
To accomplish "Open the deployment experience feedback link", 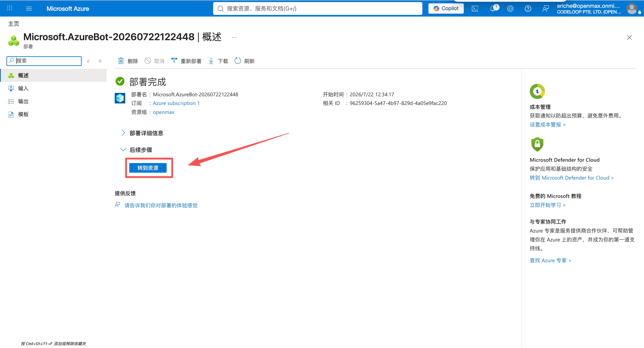I will coord(161,205).
